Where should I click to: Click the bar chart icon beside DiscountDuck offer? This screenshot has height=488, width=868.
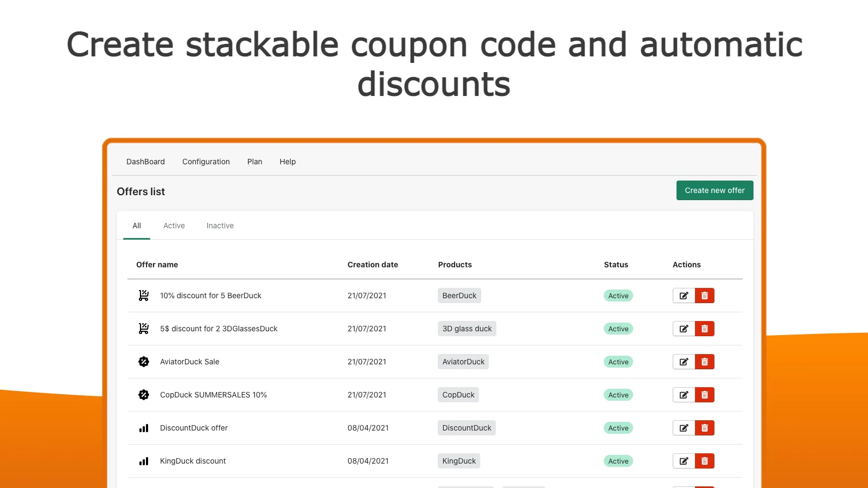pyautogui.click(x=144, y=428)
